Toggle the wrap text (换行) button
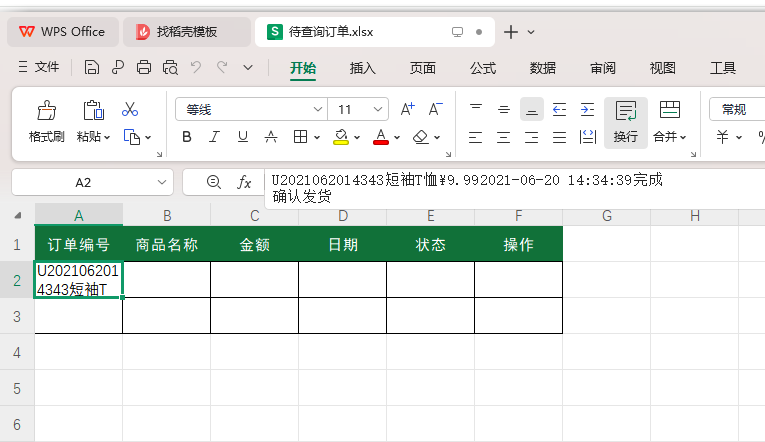The image size is (765, 442). click(x=625, y=122)
